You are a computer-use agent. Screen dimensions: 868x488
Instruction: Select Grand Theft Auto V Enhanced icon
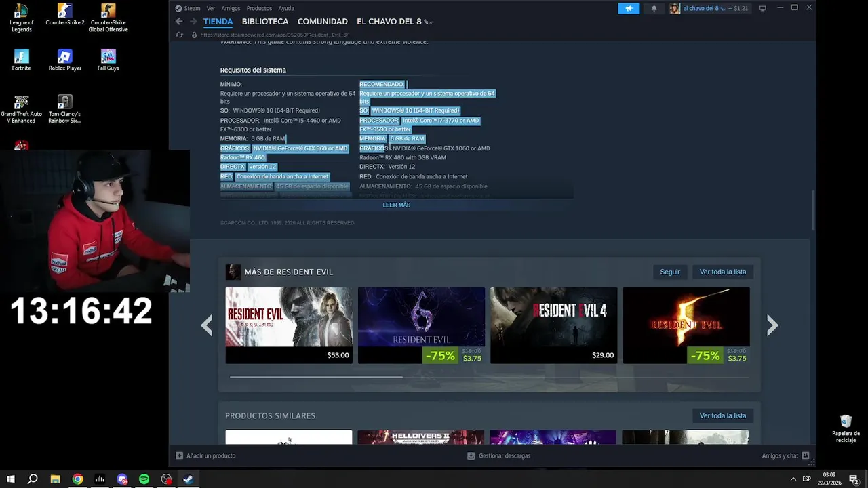22,109
